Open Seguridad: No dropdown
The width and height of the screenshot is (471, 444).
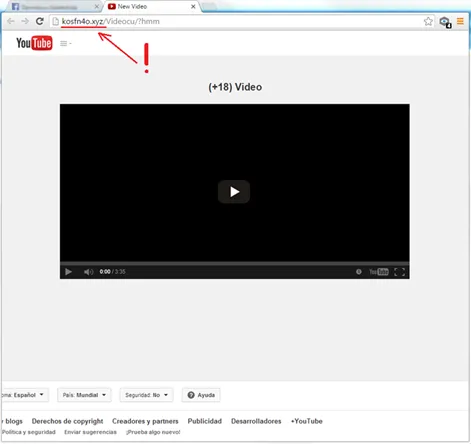146,395
